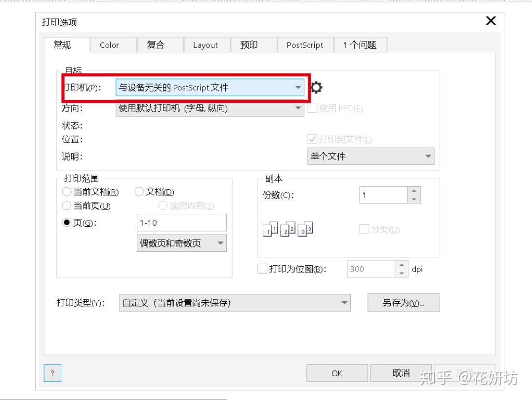Decrease the bitmap dpi value
Image resolution: width=532 pixels, height=400 pixels.
point(402,273)
